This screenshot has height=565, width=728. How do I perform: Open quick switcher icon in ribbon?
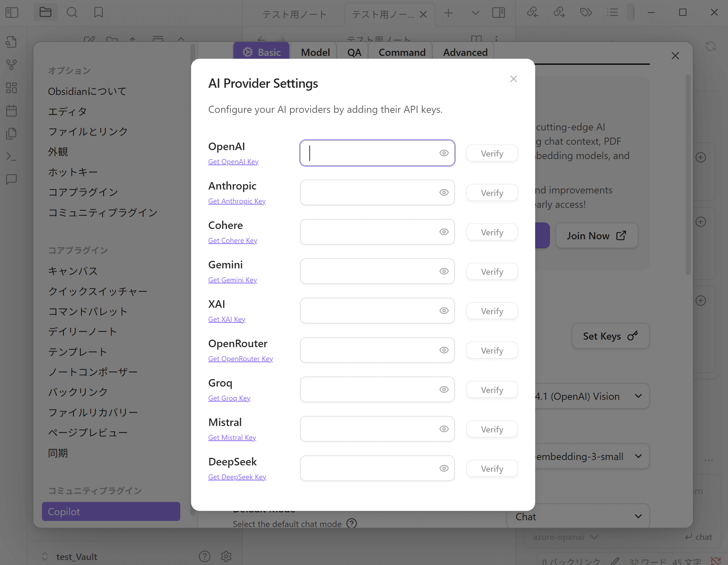11,42
